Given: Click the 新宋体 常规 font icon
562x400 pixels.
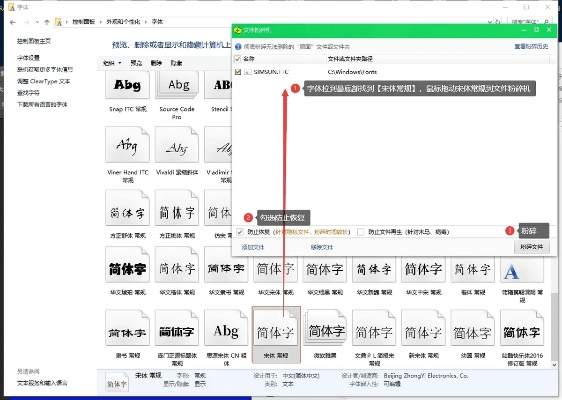Looking at the screenshot, I should [423, 328].
